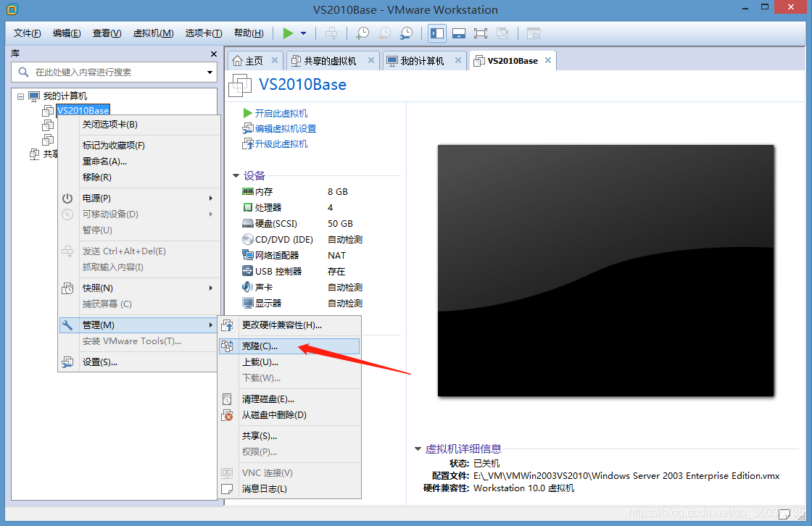Choose 移除(R) in context menu
This screenshot has height=526, width=812.
(138, 178)
